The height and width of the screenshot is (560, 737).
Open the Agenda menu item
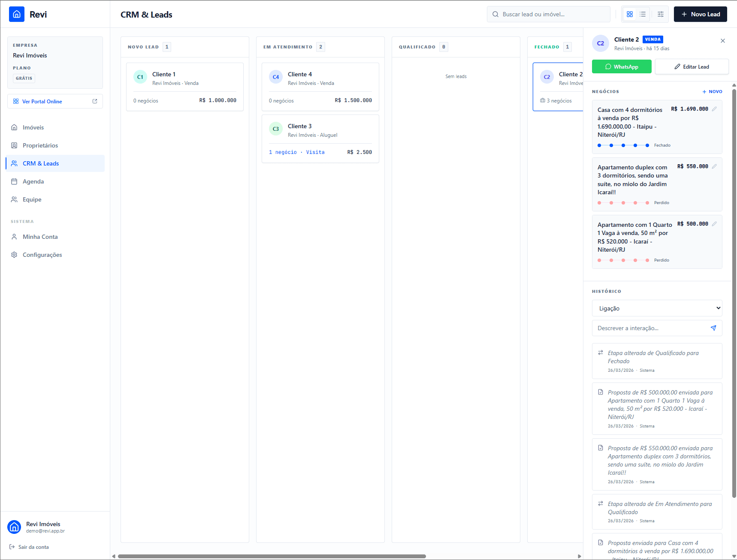(33, 181)
